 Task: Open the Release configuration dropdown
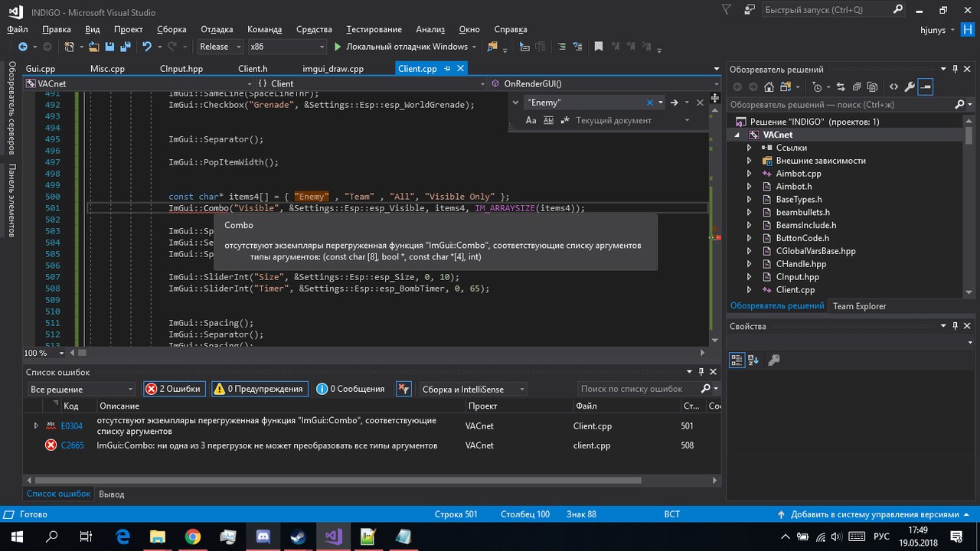(x=219, y=47)
